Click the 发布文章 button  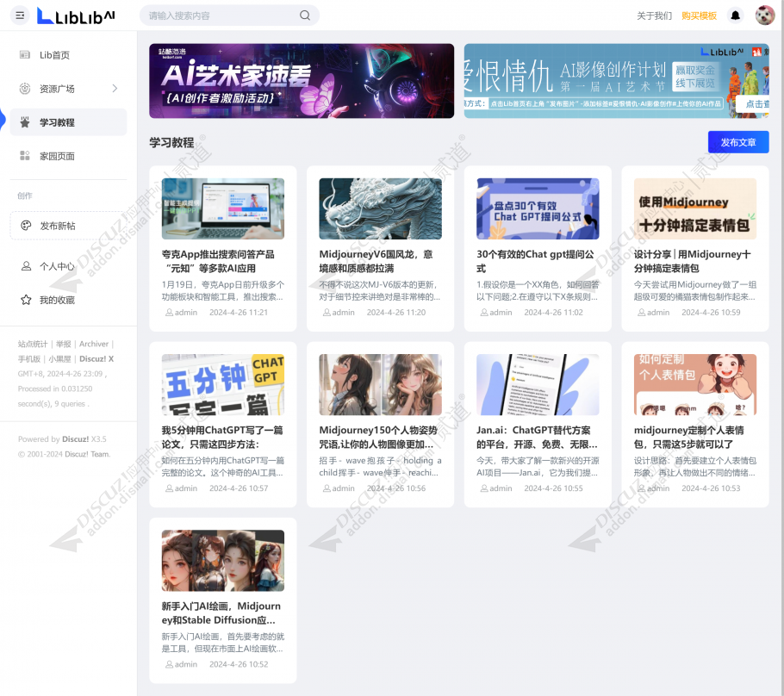[x=738, y=142]
